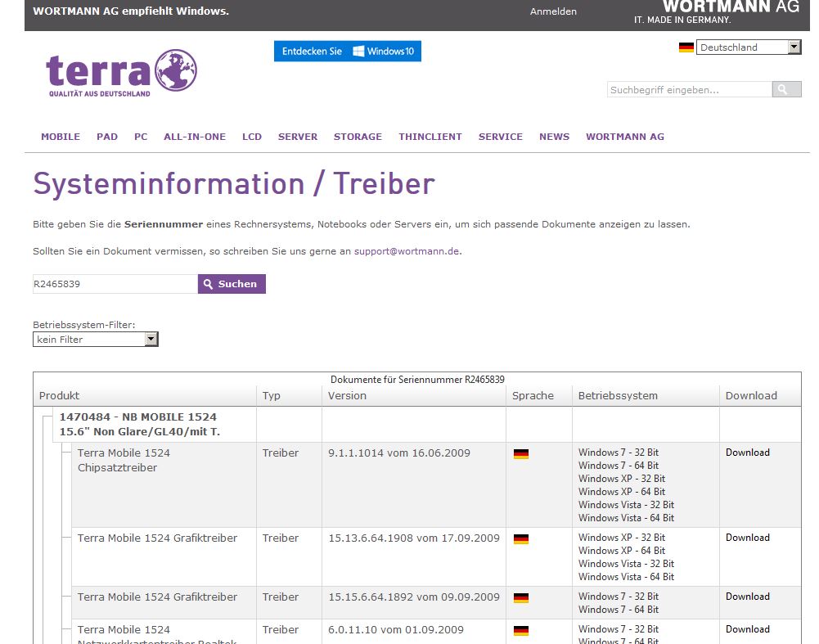The width and height of the screenshot is (819, 644).
Task: Download the Terra Mobile 1524 Chipsatztreiber
Action: pyautogui.click(x=748, y=453)
